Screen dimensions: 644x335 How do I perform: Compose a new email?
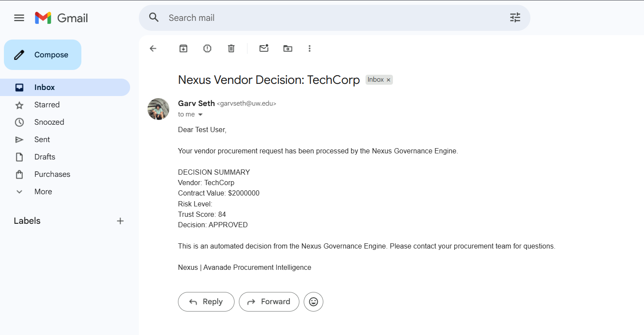[43, 55]
